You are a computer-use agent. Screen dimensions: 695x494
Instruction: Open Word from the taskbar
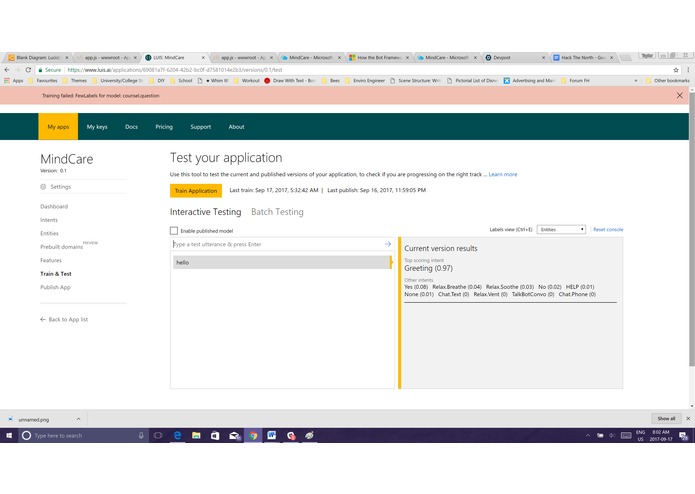tap(272, 436)
